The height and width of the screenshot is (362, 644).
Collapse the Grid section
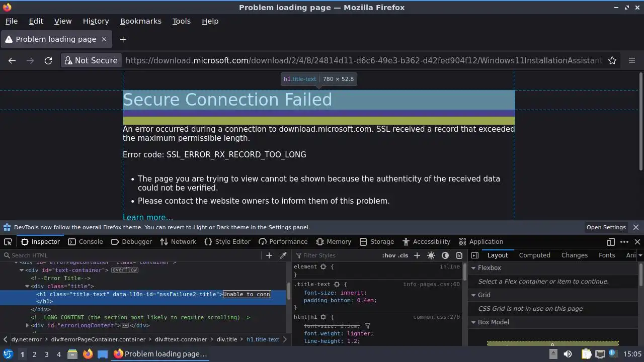[473, 295]
